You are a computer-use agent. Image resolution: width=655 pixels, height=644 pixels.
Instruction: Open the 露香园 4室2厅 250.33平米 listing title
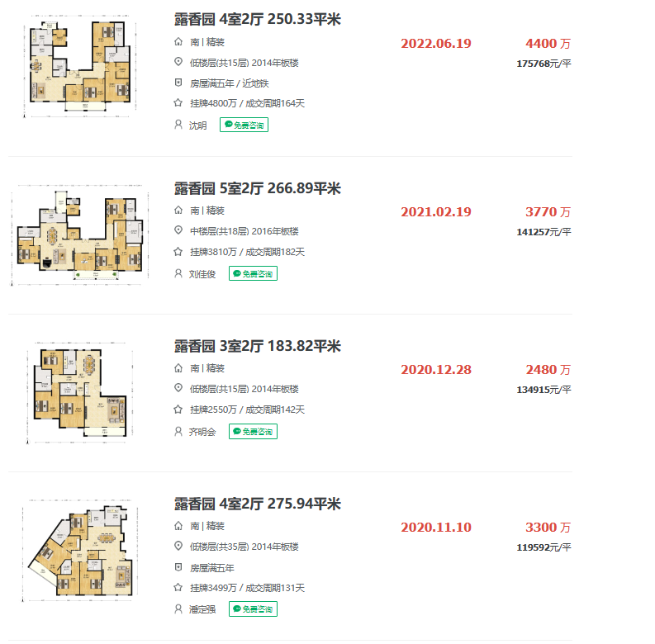point(257,20)
